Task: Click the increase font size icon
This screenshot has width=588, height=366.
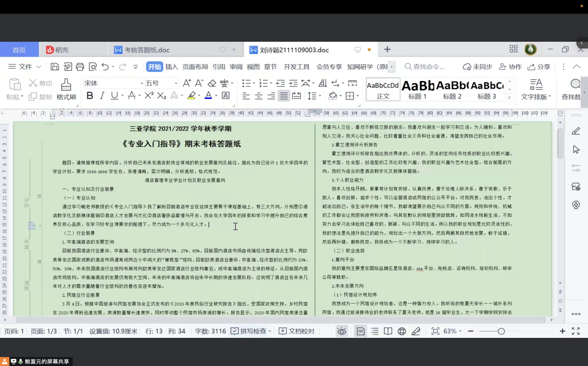Action: point(187,83)
